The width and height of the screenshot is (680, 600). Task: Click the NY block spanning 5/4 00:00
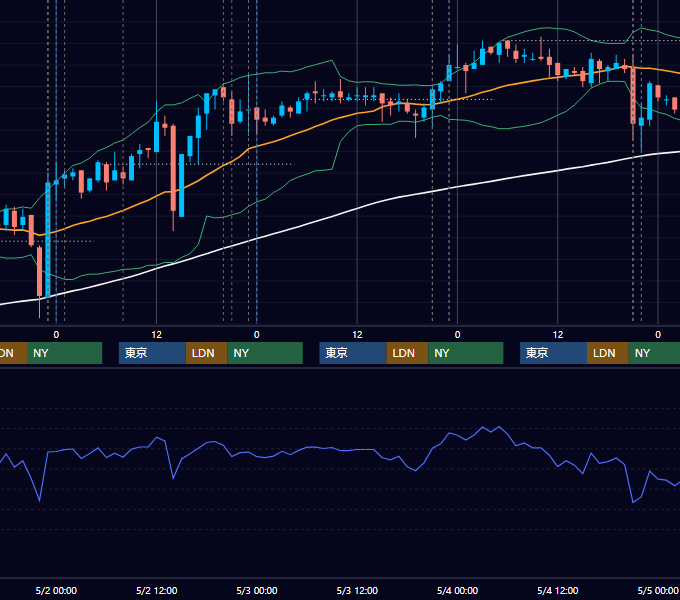466,353
